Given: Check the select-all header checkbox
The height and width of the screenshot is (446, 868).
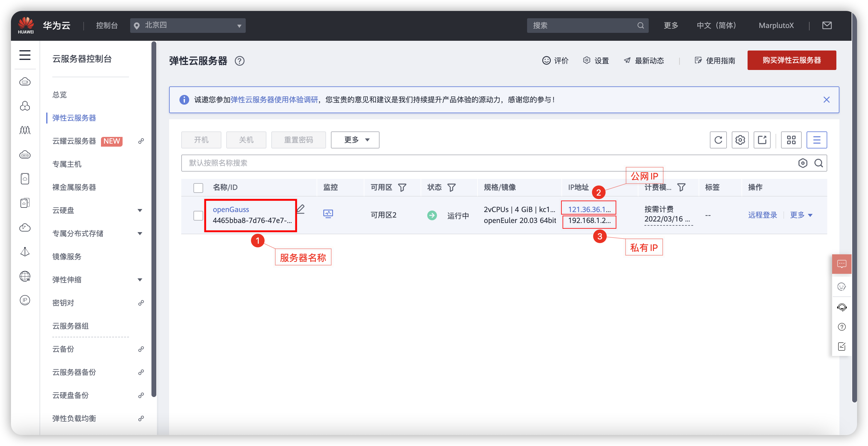Looking at the screenshot, I should (198, 188).
